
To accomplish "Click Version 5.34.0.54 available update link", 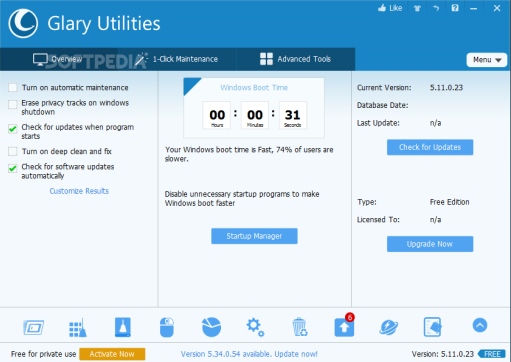I will (249, 354).
